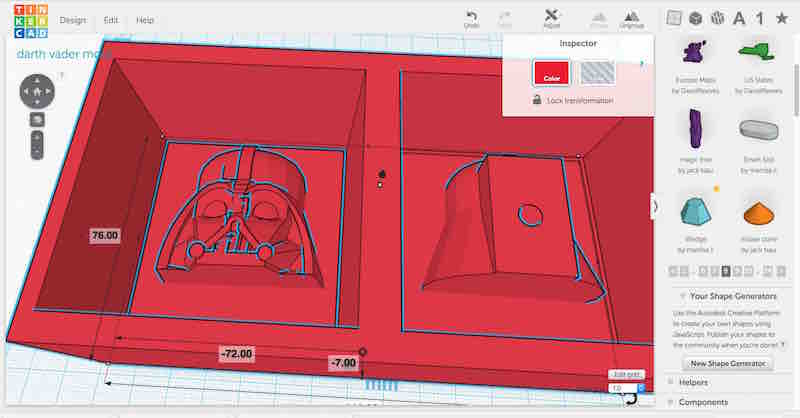This screenshot has width=800, height=418.
Task: Select the star favorites icon
Action: coord(782,19)
